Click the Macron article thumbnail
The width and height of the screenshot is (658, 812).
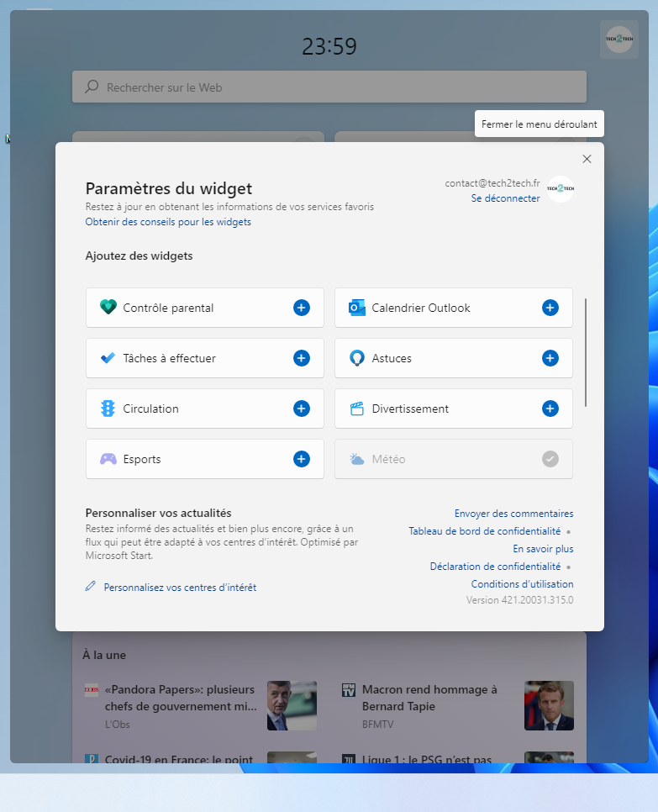click(549, 705)
